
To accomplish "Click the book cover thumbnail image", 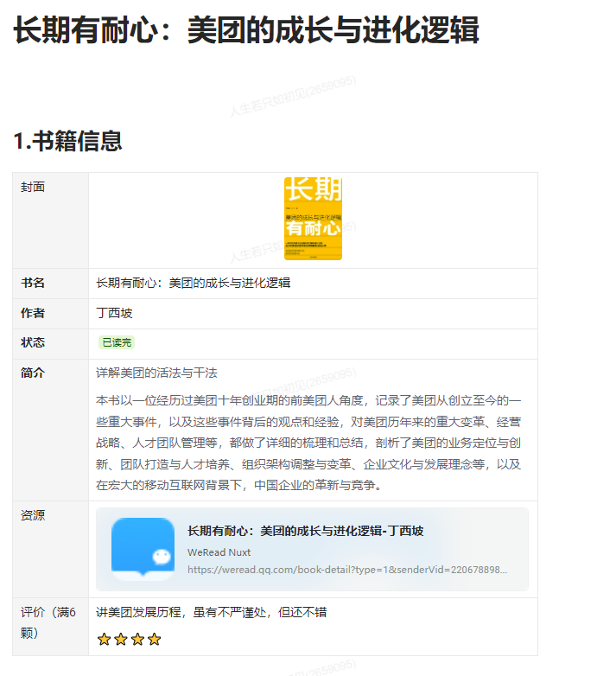I will [x=313, y=219].
